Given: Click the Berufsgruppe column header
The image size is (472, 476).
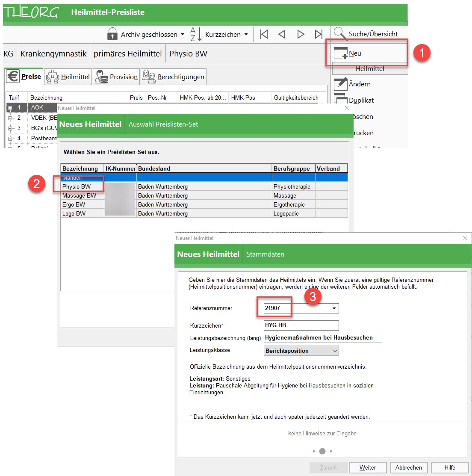Looking at the screenshot, I should click(x=294, y=169).
